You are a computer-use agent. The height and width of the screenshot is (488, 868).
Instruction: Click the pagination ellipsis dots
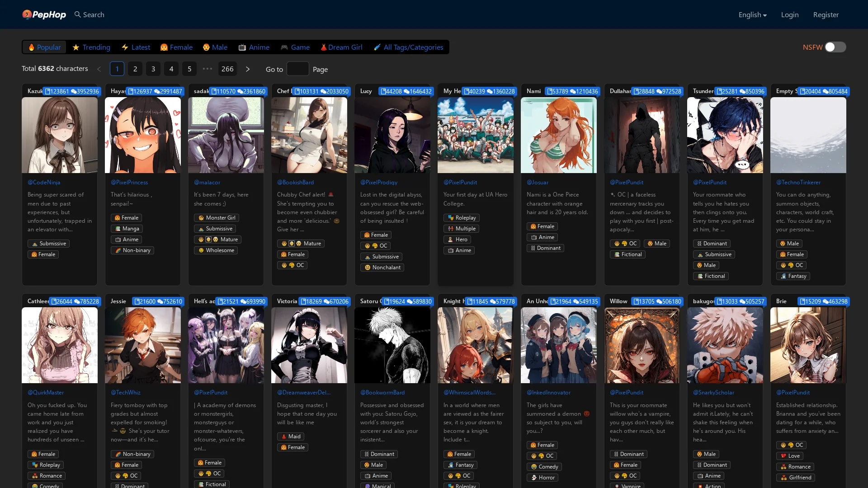pos(208,69)
